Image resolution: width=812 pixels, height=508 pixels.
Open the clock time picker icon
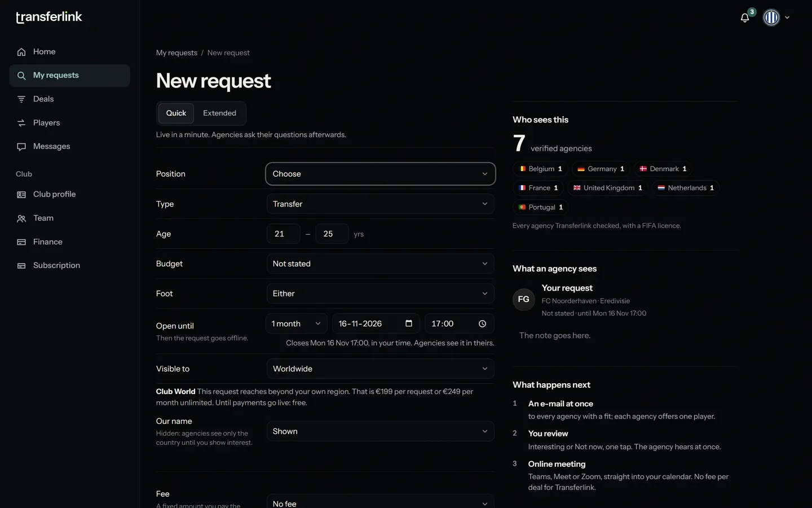(482, 324)
